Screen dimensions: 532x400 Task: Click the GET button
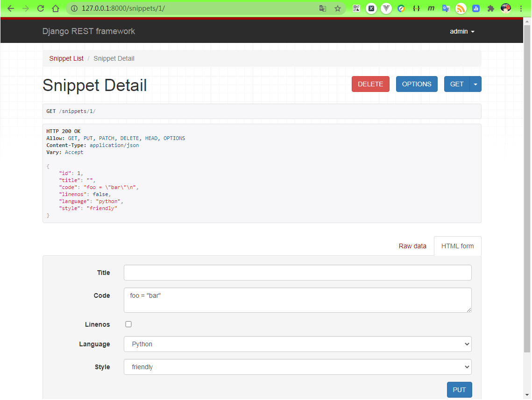(x=457, y=84)
